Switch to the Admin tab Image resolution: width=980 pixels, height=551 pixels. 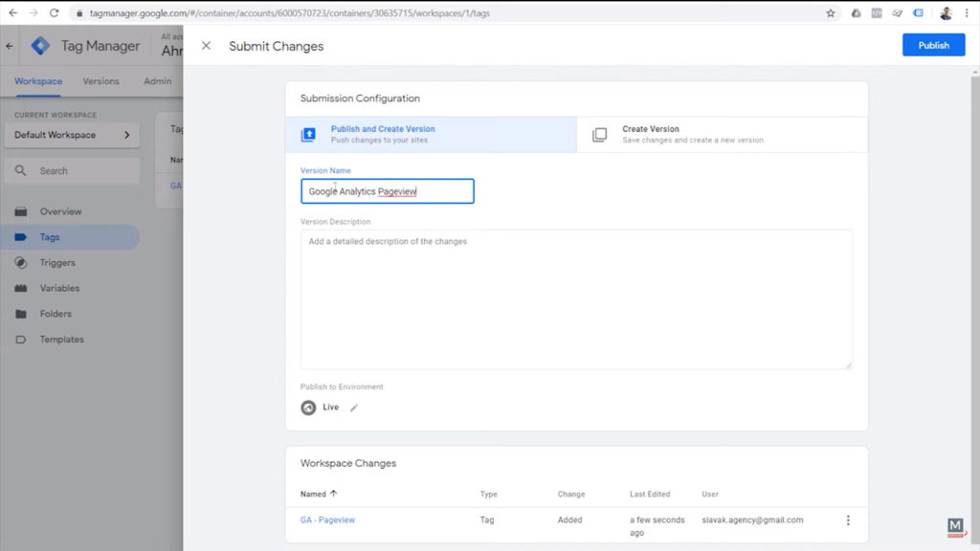pyautogui.click(x=157, y=81)
